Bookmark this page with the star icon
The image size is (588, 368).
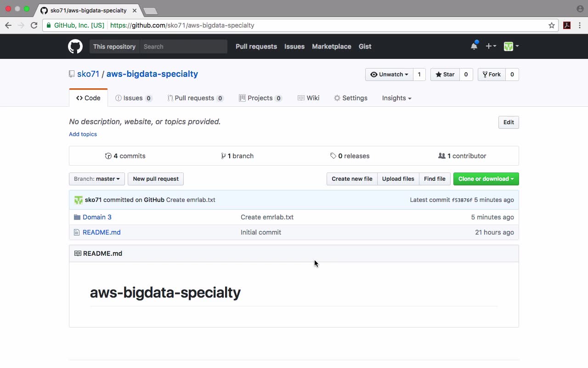coord(552,25)
